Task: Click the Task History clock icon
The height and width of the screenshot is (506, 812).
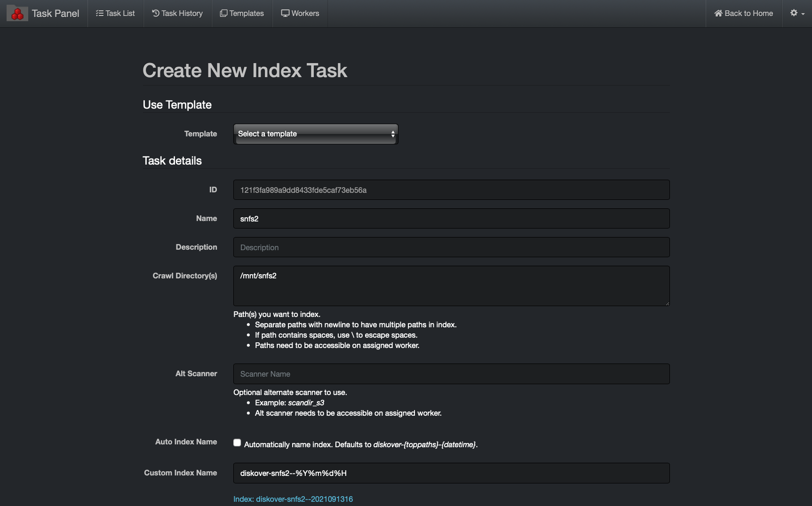Action: click(x=155, y=13)
